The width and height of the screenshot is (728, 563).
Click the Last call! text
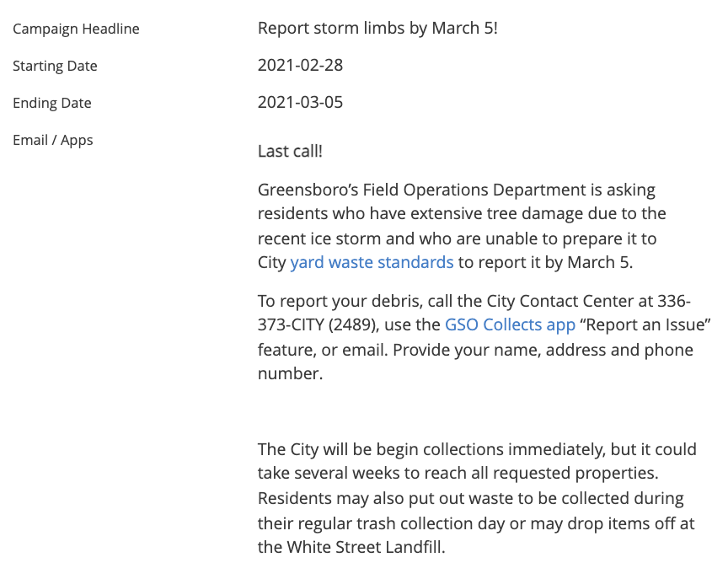(290, 152)
